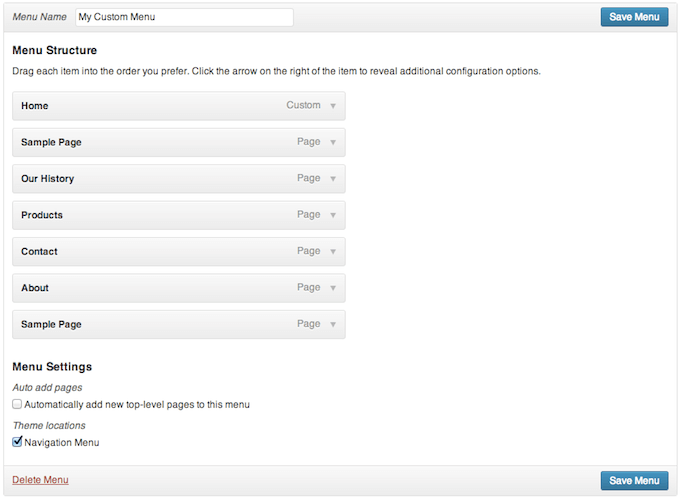Click the Custom type label on Home

point(303,105)
